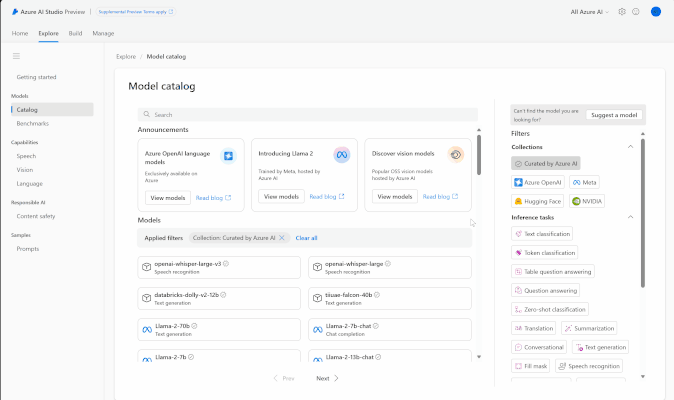Collapse the Collections filter section chevron
Screen dimensions: 674x400
pyautogui.click(x=630, y=147)
